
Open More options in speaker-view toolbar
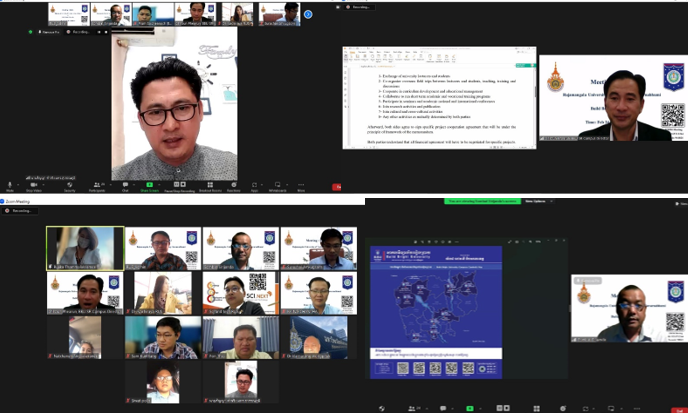pos(301,187)
